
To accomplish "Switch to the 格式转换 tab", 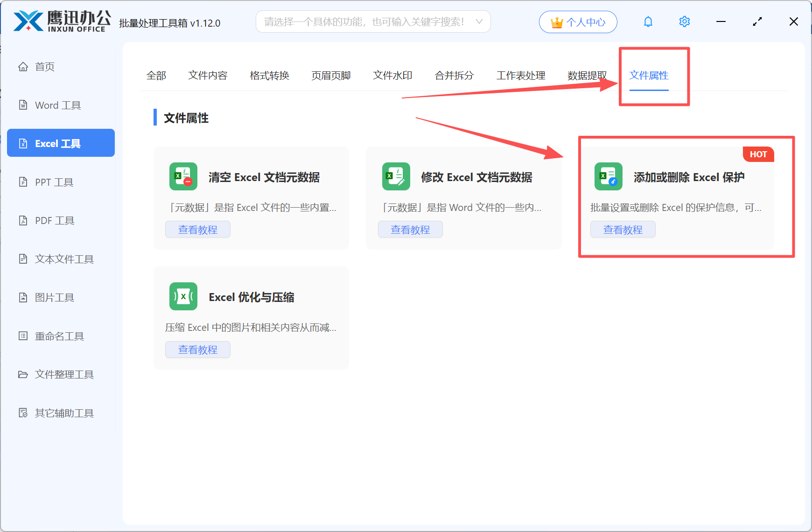I will tap(269, 75).
